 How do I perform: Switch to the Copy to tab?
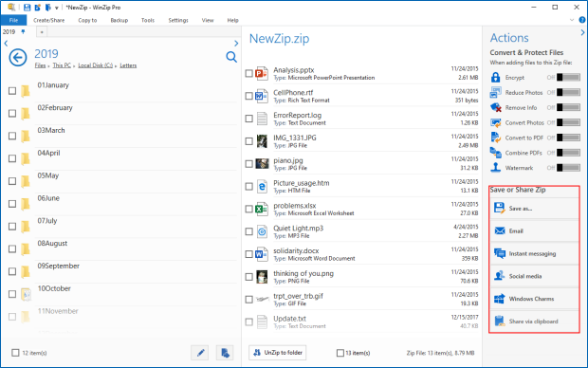[x=87, y=20]
